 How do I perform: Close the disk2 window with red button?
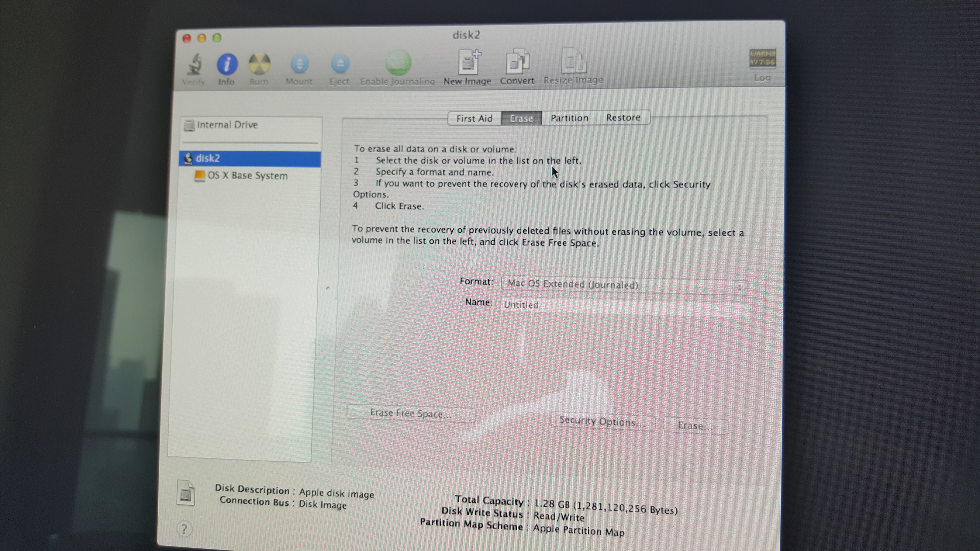click(186, 38)
